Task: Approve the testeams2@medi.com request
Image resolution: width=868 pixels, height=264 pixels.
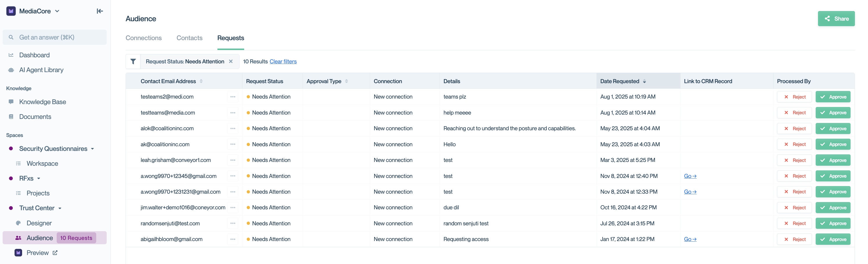Action: (833, 97)
